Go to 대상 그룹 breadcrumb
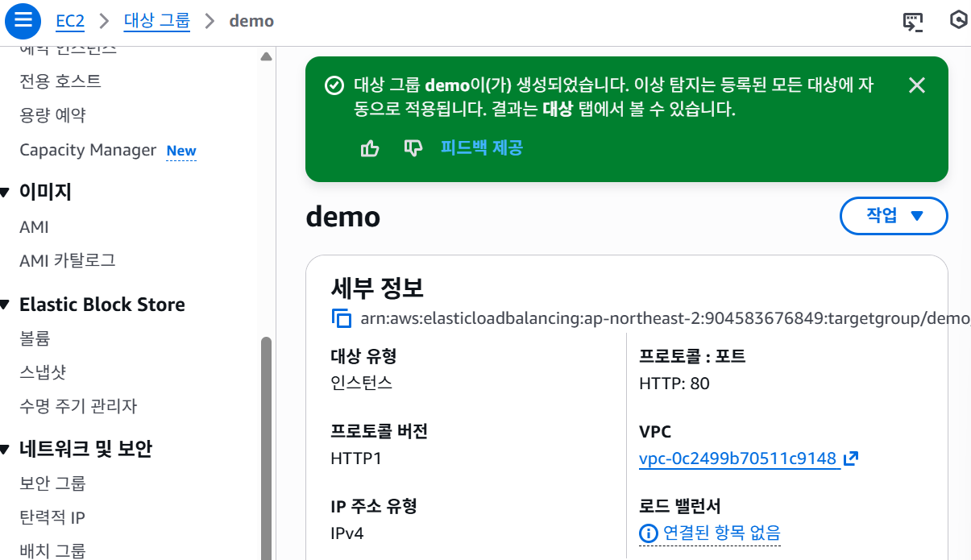The image size is (971, 560). (x=157, y=21)
